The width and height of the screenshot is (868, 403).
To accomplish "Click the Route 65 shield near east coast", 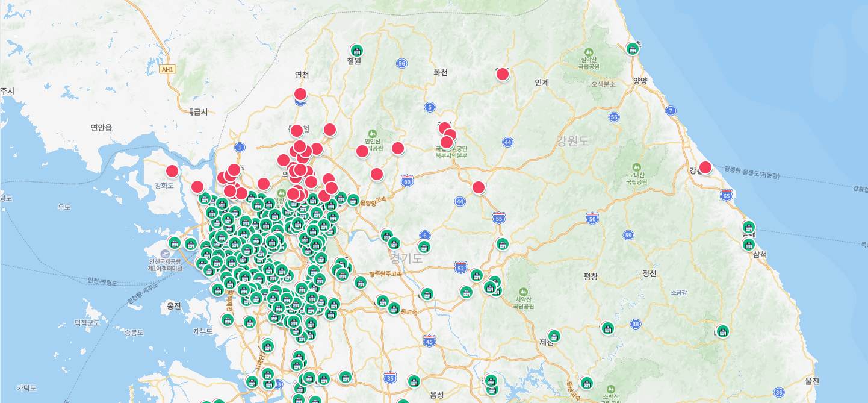I will 727,195.
